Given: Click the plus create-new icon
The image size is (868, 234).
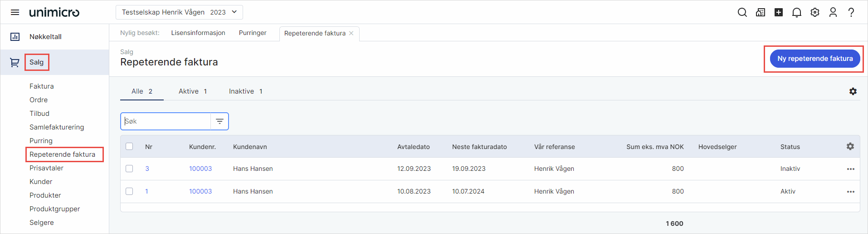Looking at the screenshot, I should [778, 12].
